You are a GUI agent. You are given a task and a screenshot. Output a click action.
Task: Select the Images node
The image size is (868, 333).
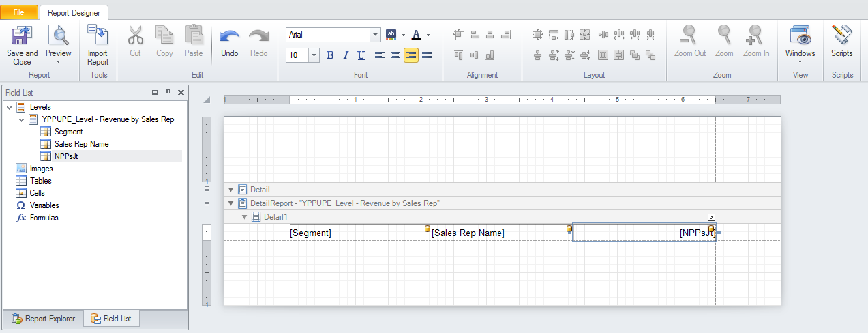41,169
